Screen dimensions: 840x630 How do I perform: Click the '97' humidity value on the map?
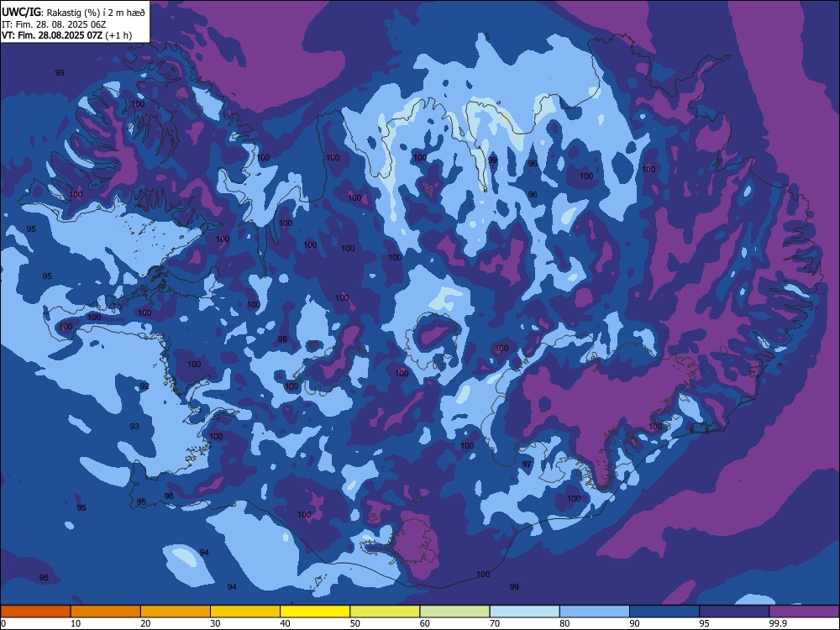tap(527, 464)
